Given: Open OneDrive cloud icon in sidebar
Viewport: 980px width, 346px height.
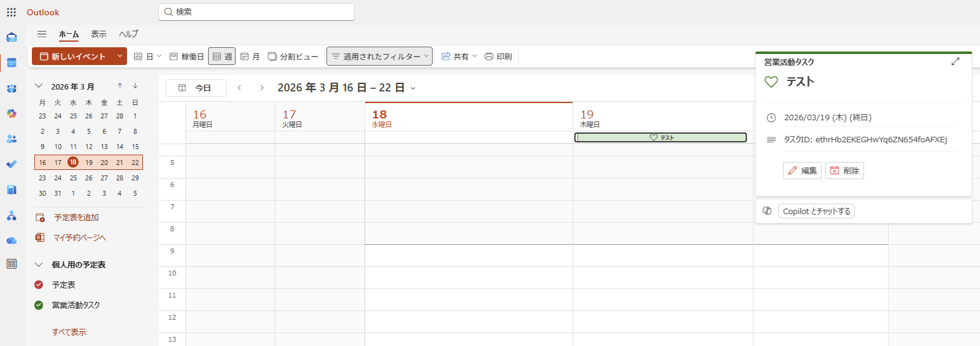Looking at the screenshot, I should point(12,240).
